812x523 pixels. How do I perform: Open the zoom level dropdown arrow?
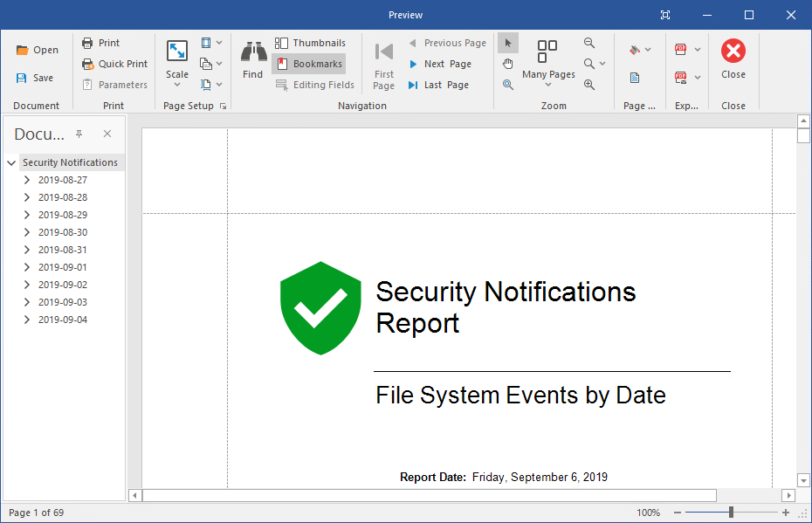coord(602,64)
